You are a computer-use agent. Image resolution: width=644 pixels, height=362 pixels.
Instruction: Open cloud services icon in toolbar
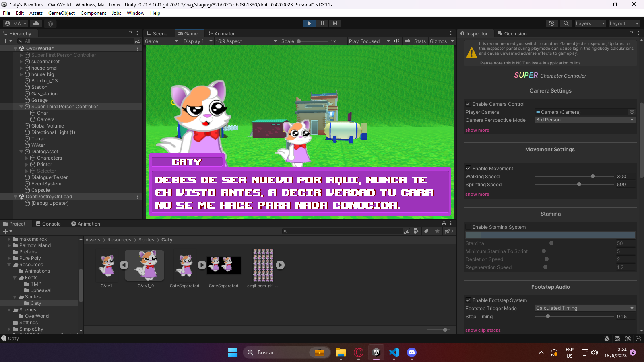[x=36, y=23]
